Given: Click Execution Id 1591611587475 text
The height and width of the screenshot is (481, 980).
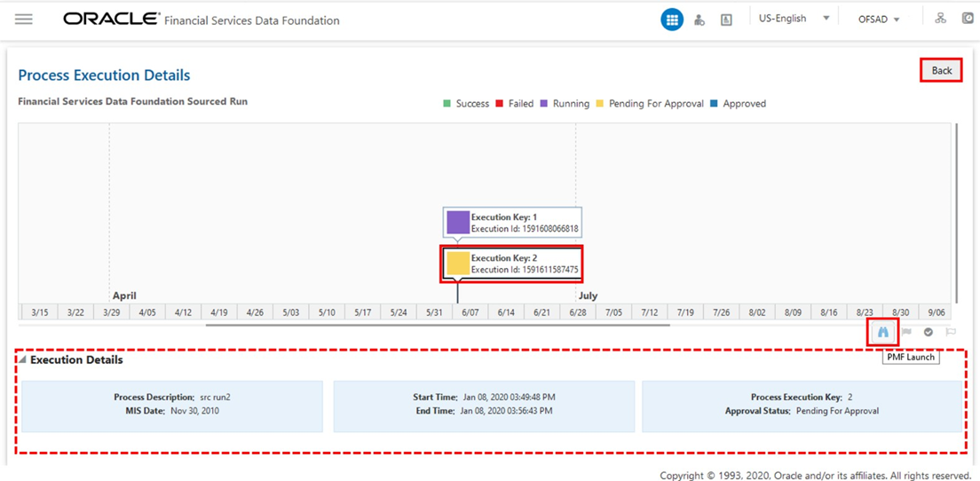Looking at the screenshot, I should click(x=525, y=270).
